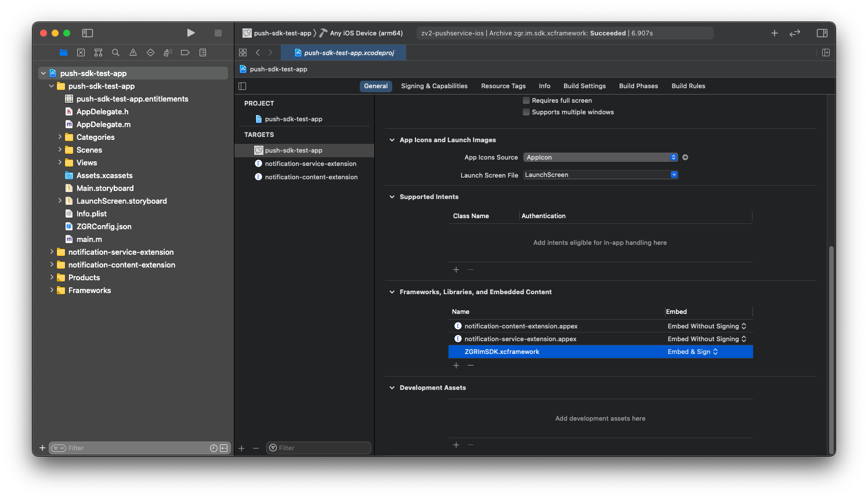This screenshot has height=499, width=868.
Task: Add new file in navigator
Action: coord(42,448)
